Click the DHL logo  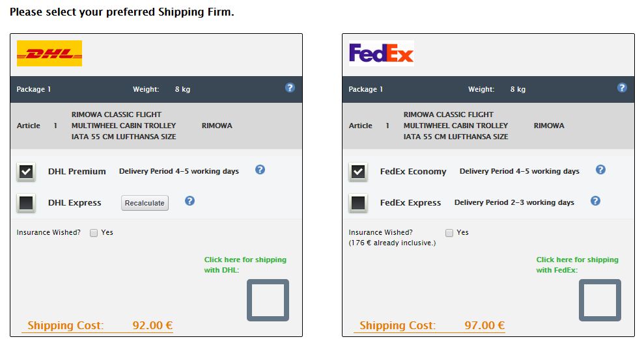click(x=49, y=53)
